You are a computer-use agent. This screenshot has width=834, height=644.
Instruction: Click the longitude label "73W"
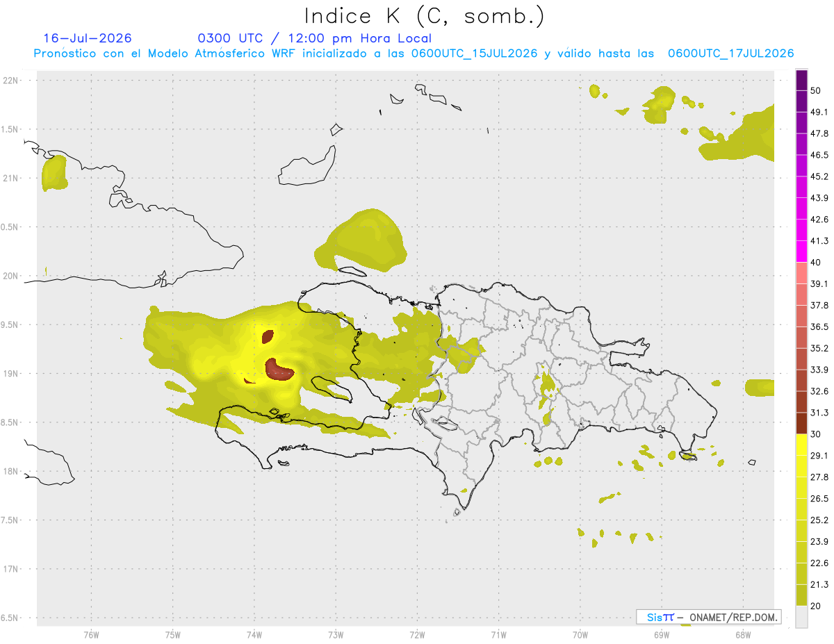point(336,634)
